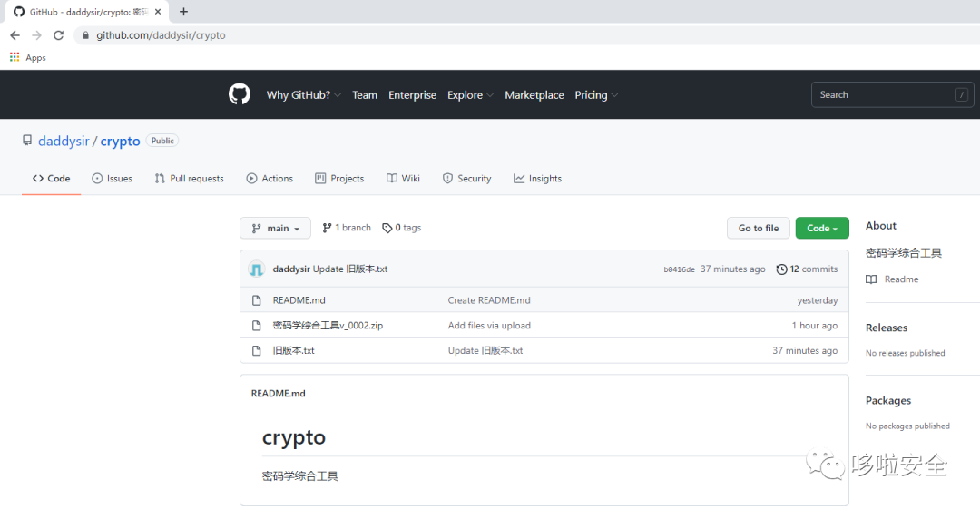Click the GitHub Octocat logo
The width and height of the screenshot is (980, 509).
(240, 94)
